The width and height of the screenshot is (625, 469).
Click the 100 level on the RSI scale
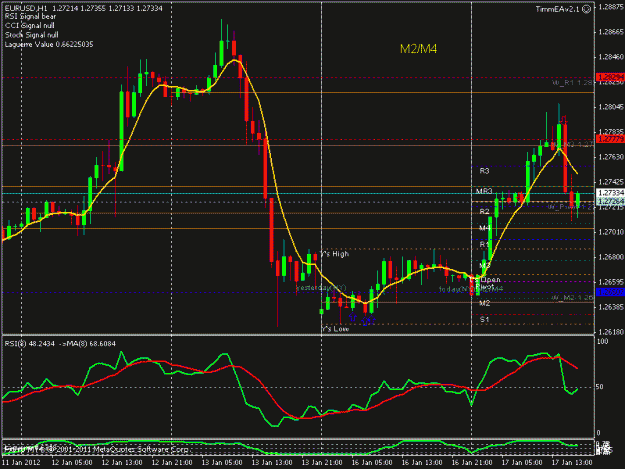602,341
